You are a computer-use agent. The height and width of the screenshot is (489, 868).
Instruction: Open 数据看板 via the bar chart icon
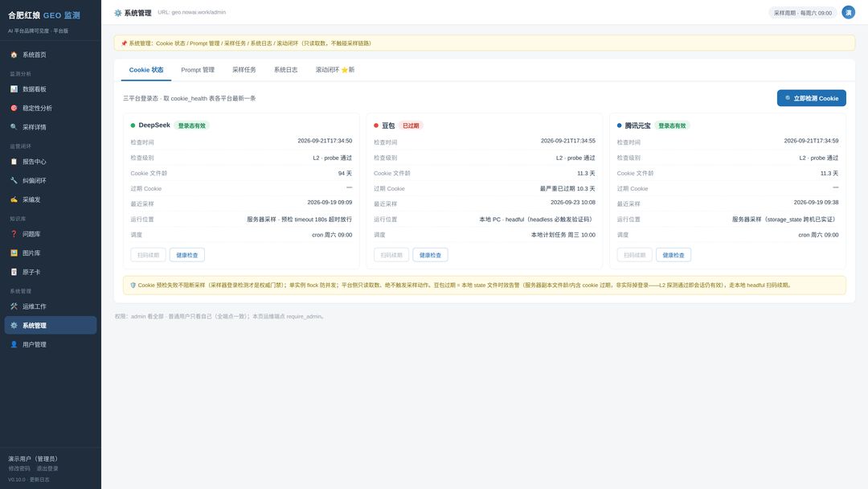tap(14, 89)
